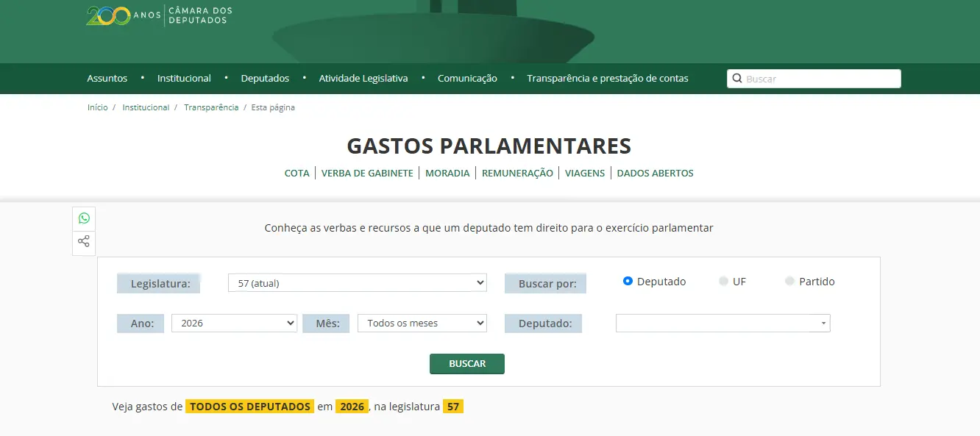Go to the REMUNERAÇÃO section
The image size is (980, 436).
517,174
